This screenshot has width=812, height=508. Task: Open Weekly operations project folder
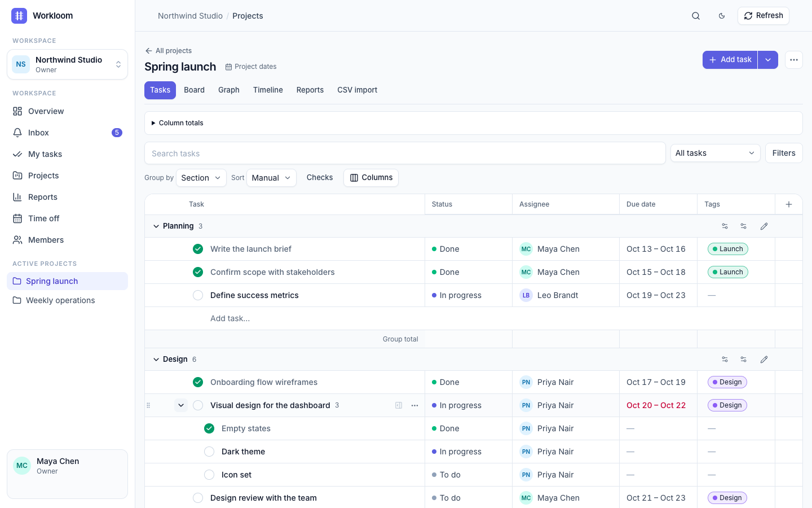(68, 300)
